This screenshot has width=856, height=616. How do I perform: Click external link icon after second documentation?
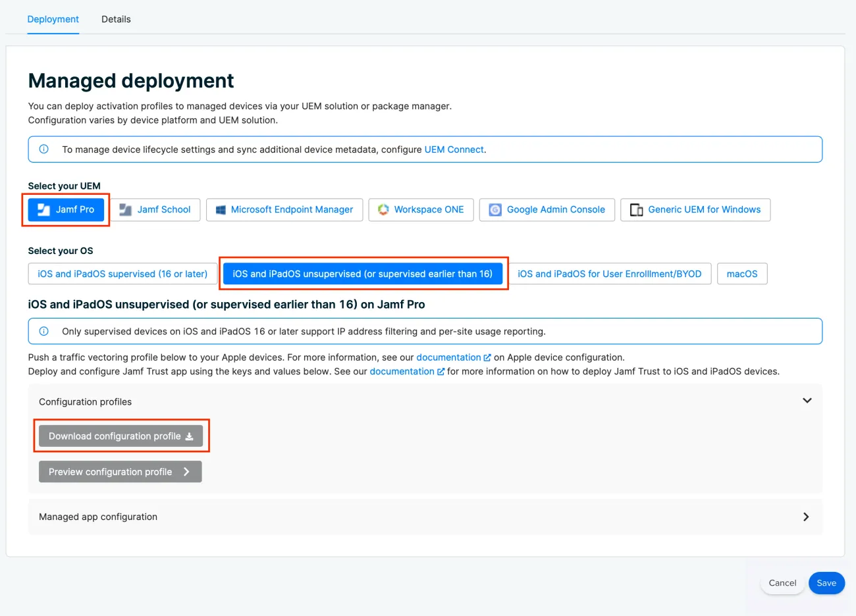point(441,371)
